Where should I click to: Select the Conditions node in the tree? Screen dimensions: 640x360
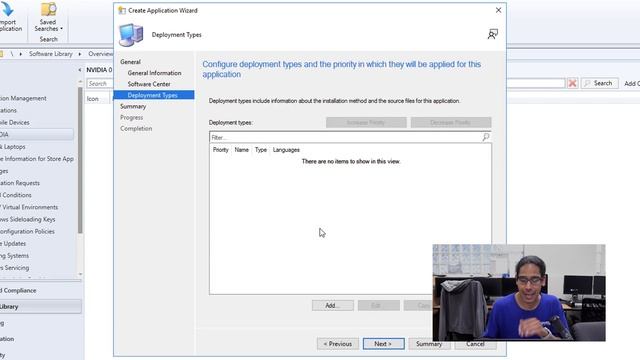pos(16,195)
